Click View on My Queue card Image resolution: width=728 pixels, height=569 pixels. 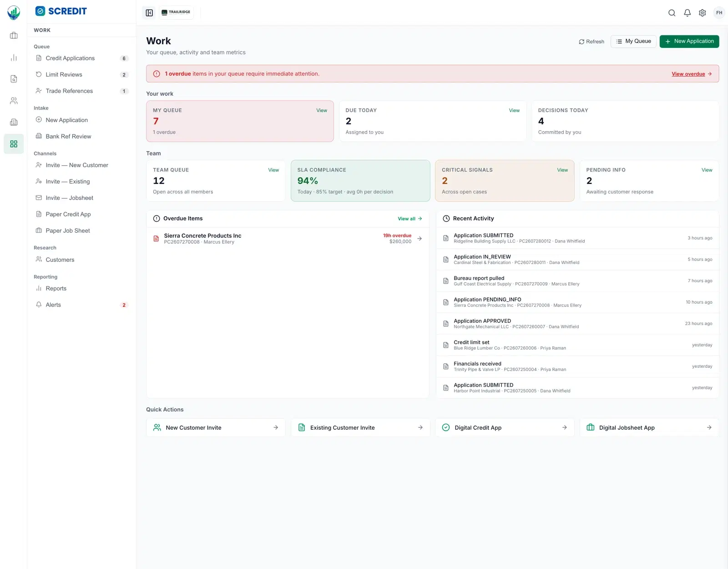point(322,111)
